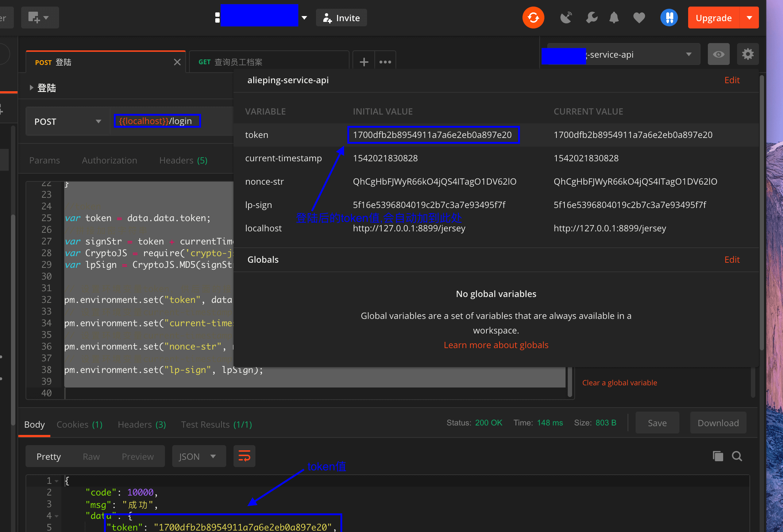This screenshot has width=783, height=532.
Task: Expand the 登陆 request description
Action: (31, 88)
